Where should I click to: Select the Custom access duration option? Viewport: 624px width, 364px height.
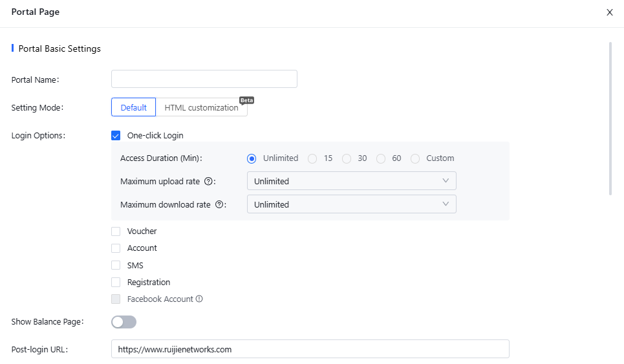tap(415, 158)
